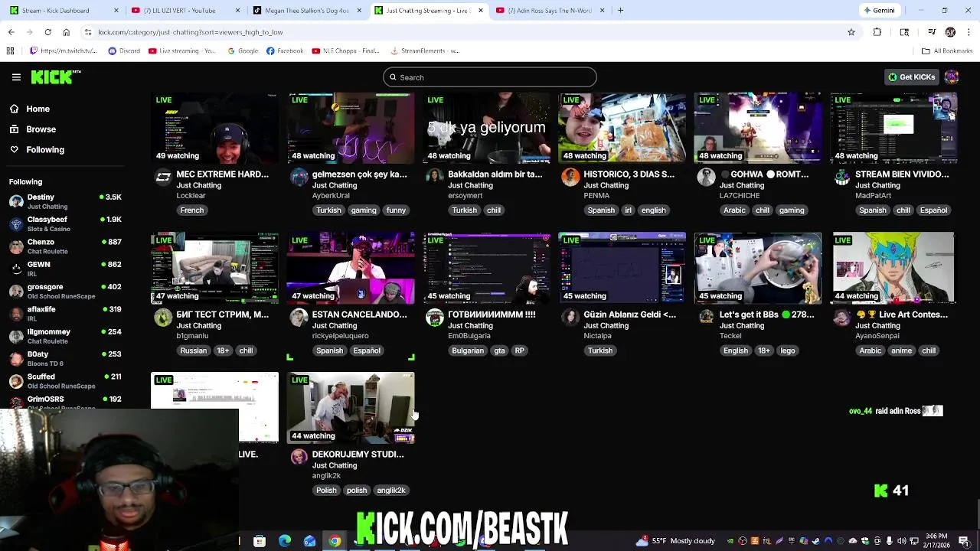The image size is (980, 551).
Task: Click the polish tag under anglik2k
Action: [x=357, y=491]
